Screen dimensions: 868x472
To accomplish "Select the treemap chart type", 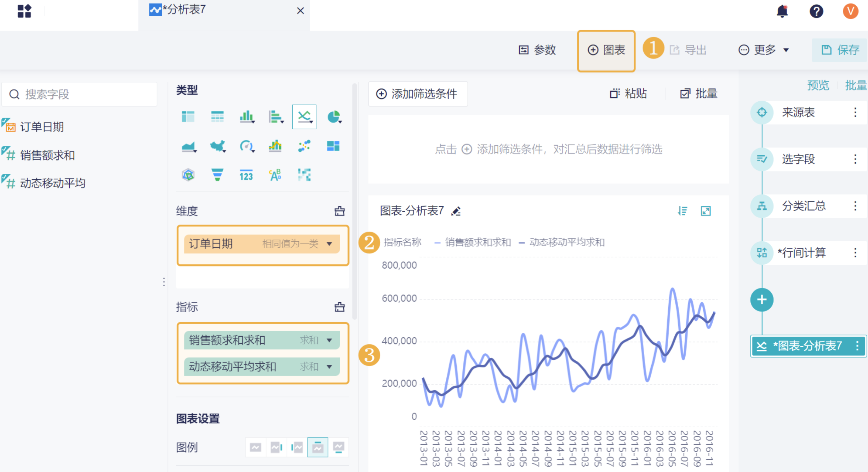I will (333, 146).
